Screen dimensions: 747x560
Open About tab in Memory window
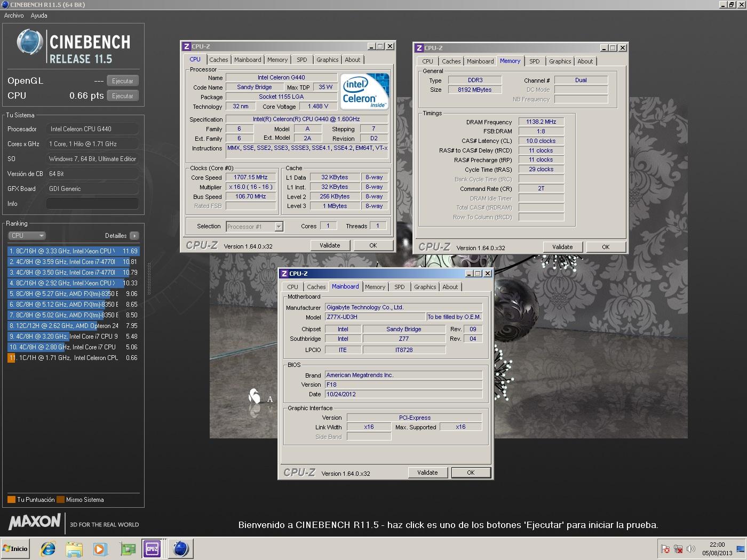(585, 61)
